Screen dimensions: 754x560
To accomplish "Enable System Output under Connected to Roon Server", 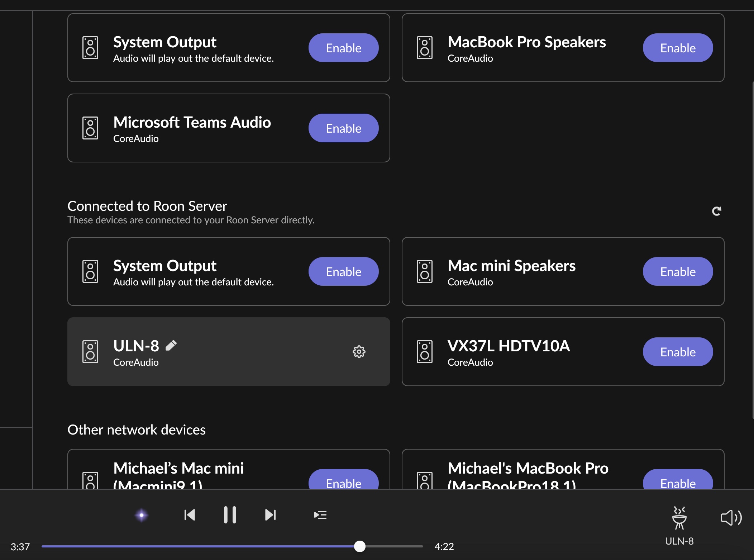I will [x=343, y=271].
